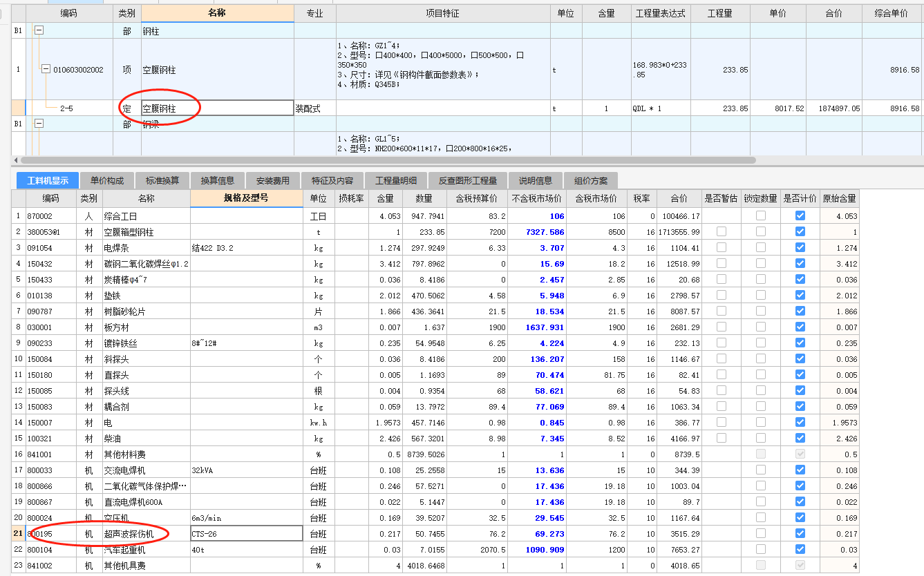Select market price 1637.931 for 板方材
Viewport: 924px width, 576px height.
pyautogui.click(x=537, y=327)
